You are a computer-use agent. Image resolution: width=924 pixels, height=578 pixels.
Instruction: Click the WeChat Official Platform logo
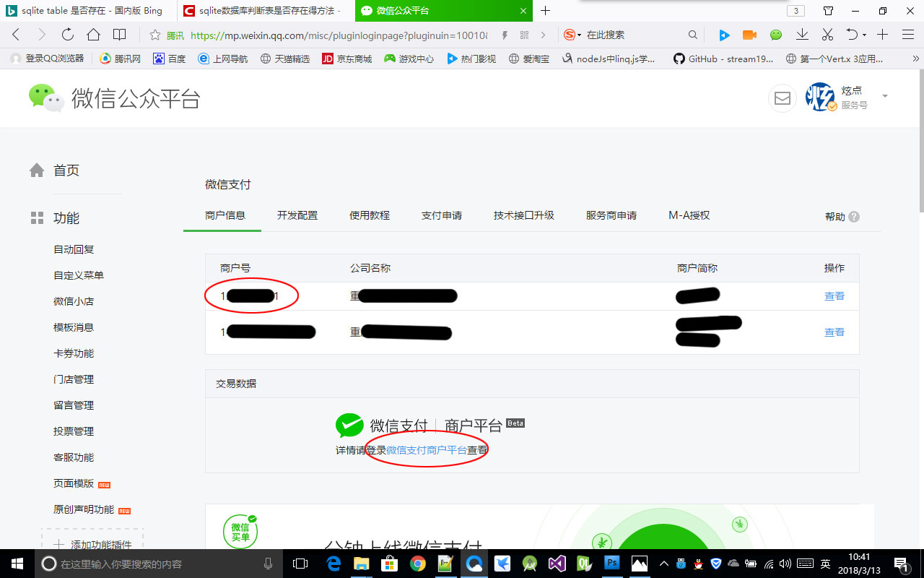(114, 98)
